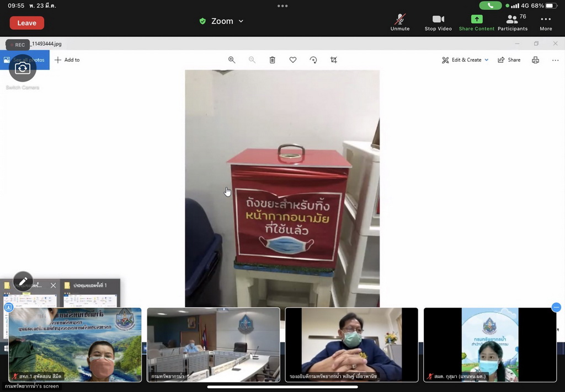This screenshot has width=565, height=392.
Task: Expand the Zoom meeting info dropdown
Action: pyautogui.click(x=241, y=22)
